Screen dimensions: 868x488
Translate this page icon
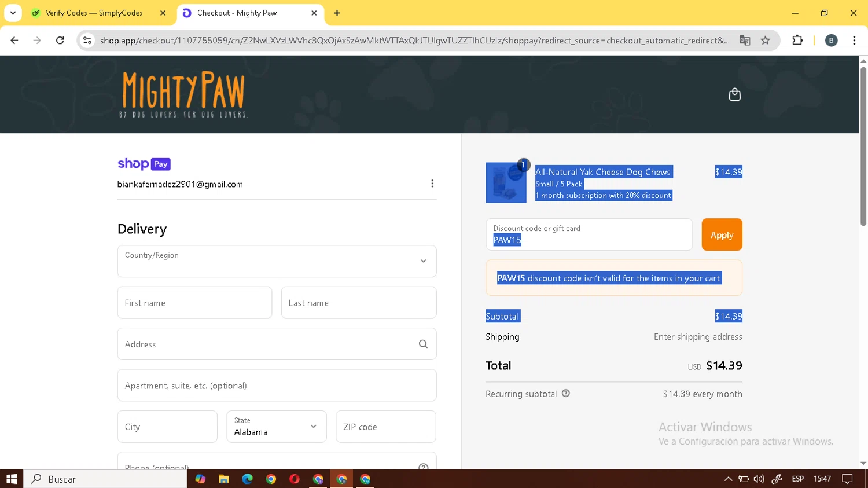[745, 40]
